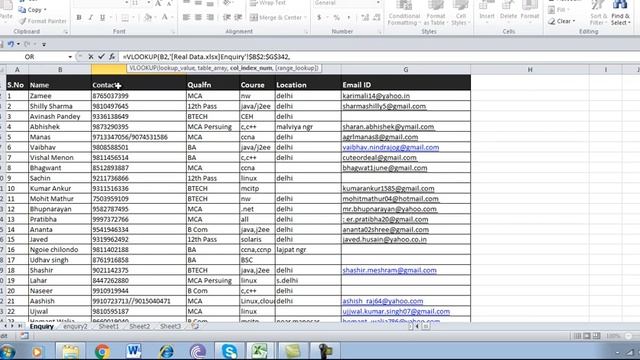Open the Name Box dropdown arrow
The height and width of the screenshot is (360, 640).
(x=70, y=57)
